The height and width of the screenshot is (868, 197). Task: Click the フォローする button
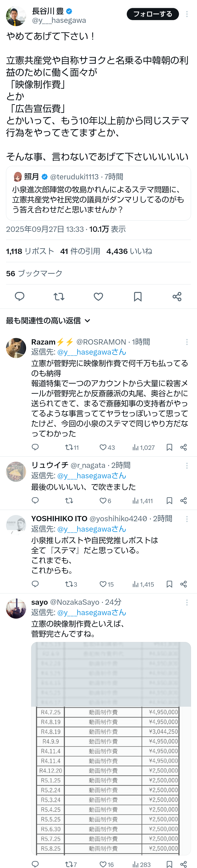pyautogui.click(x=153, y=14)
